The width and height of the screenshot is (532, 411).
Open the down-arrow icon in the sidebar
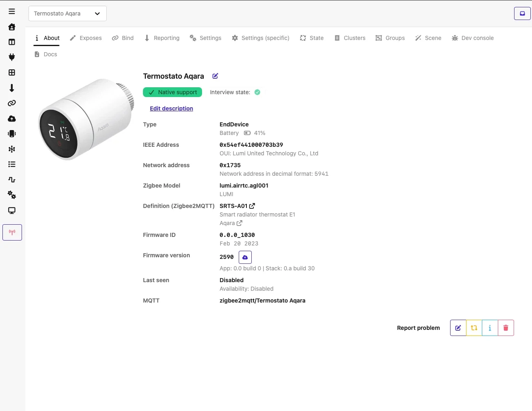(x=12, y=88)
